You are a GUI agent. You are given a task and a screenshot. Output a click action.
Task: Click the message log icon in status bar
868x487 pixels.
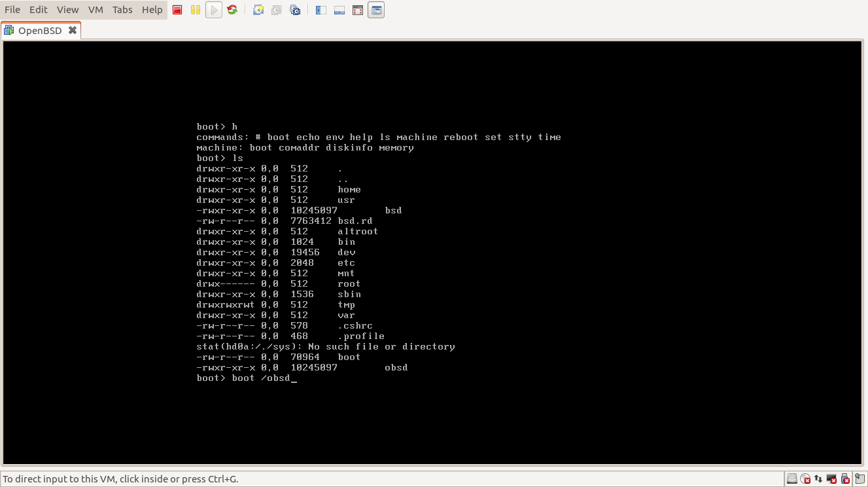coord(858,478)
